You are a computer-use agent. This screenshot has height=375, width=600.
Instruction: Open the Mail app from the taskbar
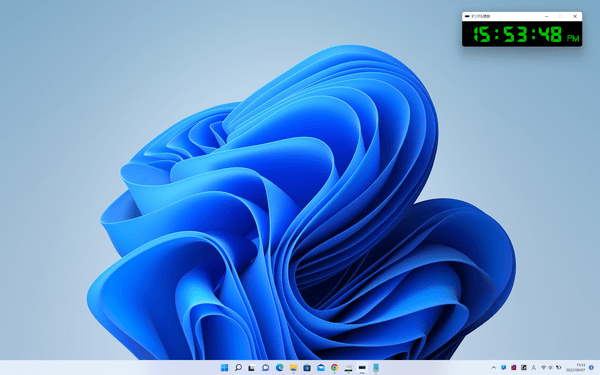(321, 368)
